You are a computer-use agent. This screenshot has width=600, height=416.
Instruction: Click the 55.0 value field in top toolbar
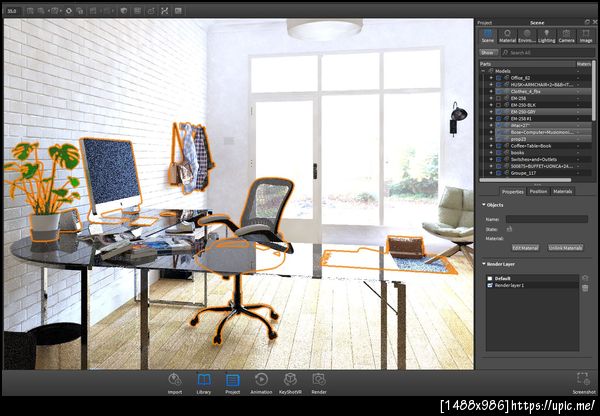[12, 11]
